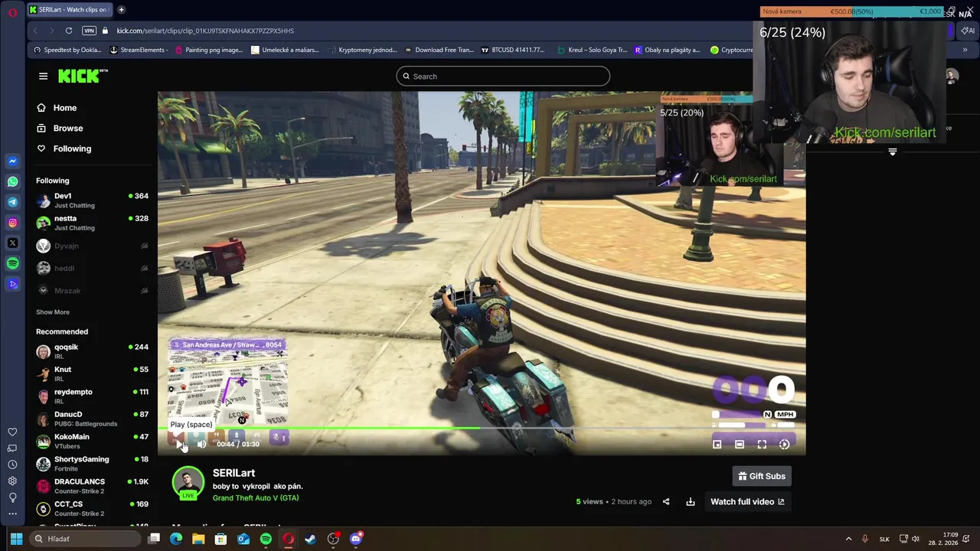Expand the webcam overlay collapse arrow
The image size is (980, 551).
click(x=892, y=152)
